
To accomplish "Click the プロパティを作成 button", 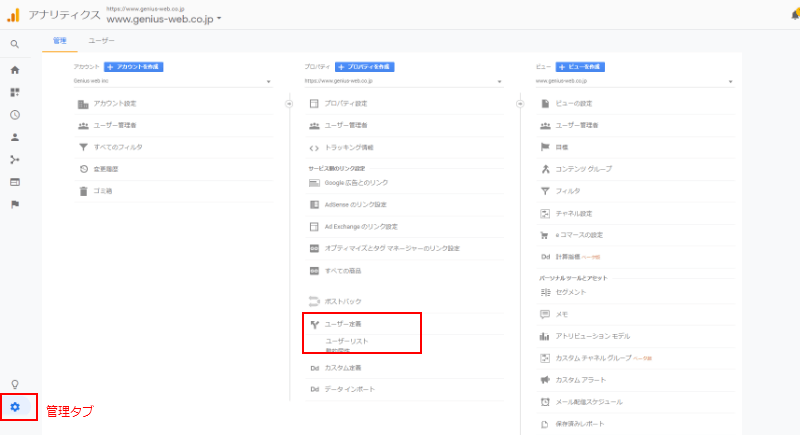I will [365, 67].
